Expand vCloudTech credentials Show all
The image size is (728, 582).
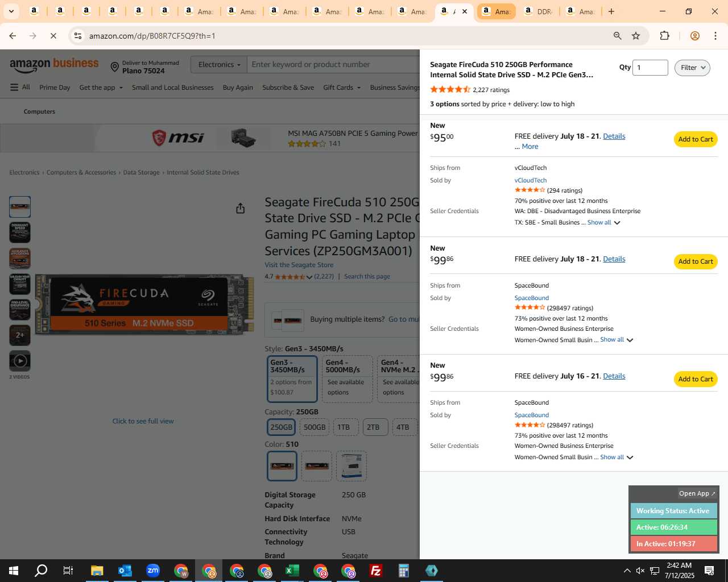(x=603, y=222)
